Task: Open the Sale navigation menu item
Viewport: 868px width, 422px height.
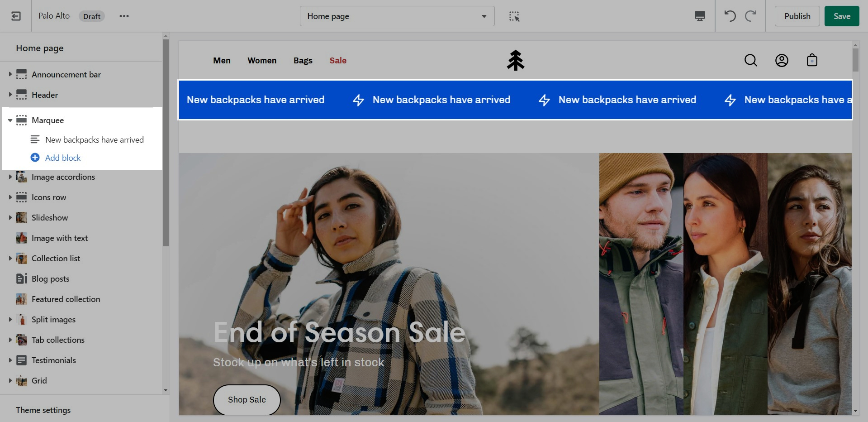Action: 338,61
